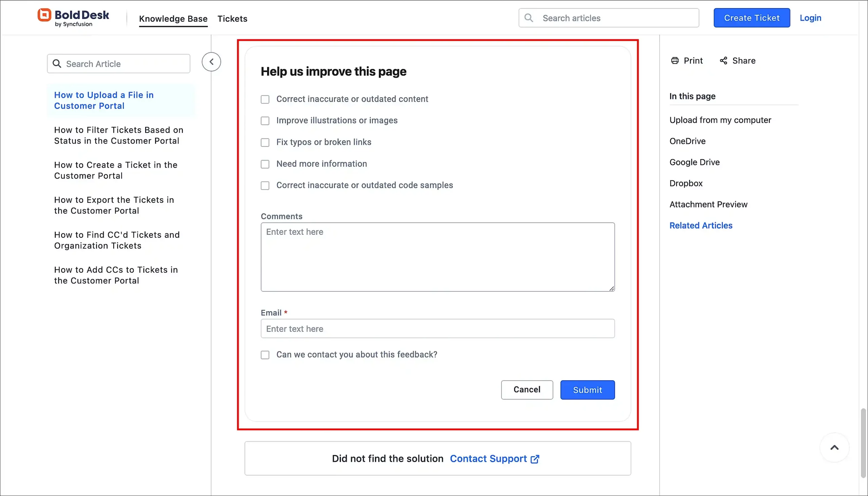The height and width of the screenshot is (496, 868).
Task: Click the Contact Support external link icon
Action: tap(535, 459)
